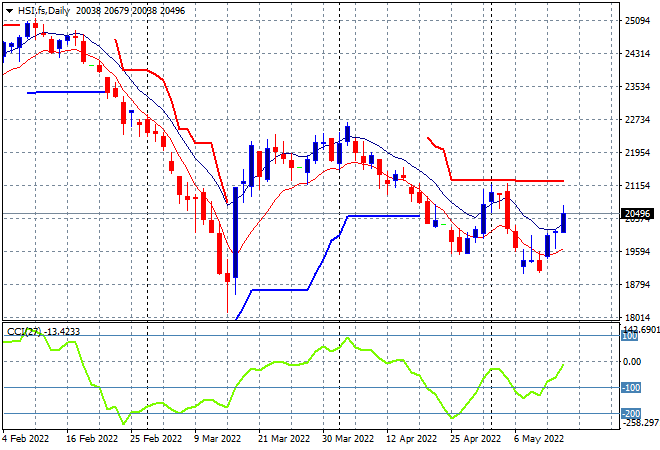Click the 4 Feb 2022 date label
The image size is (660, 450).
click(x=28, y=438)
